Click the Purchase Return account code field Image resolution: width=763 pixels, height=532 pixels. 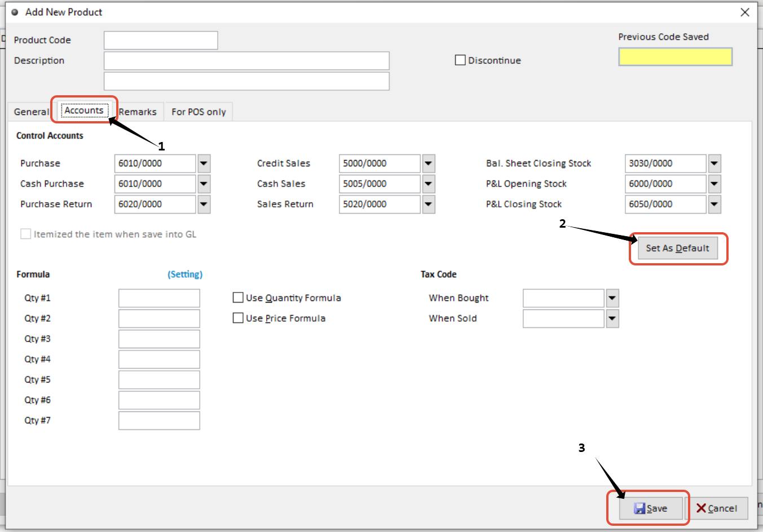(155, 204)
